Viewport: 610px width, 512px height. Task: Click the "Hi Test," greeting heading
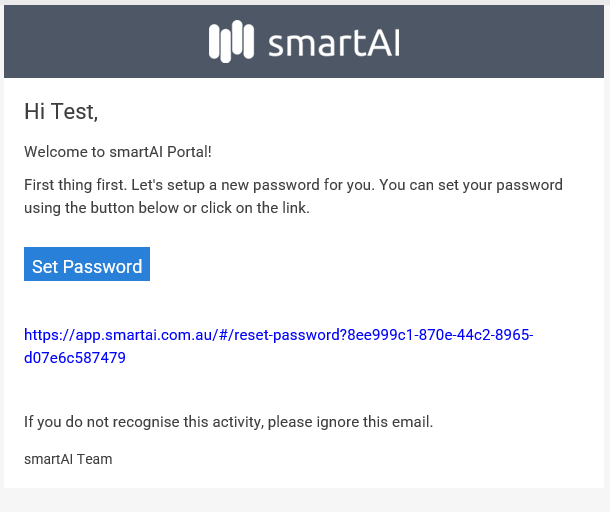coord(61,112)
